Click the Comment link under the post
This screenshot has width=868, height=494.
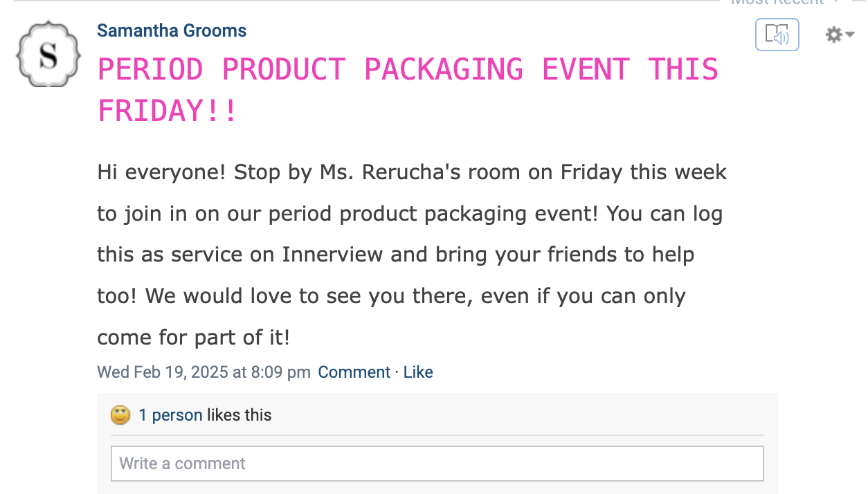[x=354, y=372]
